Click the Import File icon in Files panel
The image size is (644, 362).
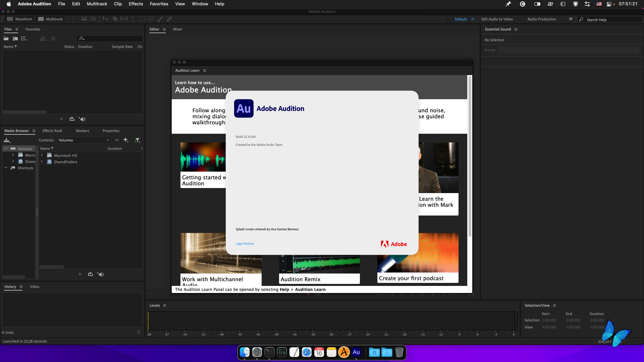[x=15, y=39]
